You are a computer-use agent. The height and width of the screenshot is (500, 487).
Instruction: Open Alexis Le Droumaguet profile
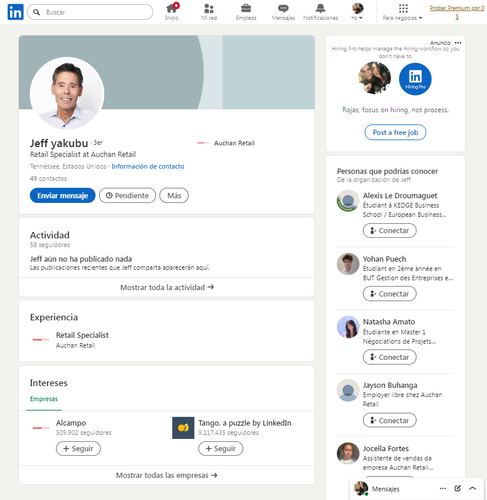400,196
